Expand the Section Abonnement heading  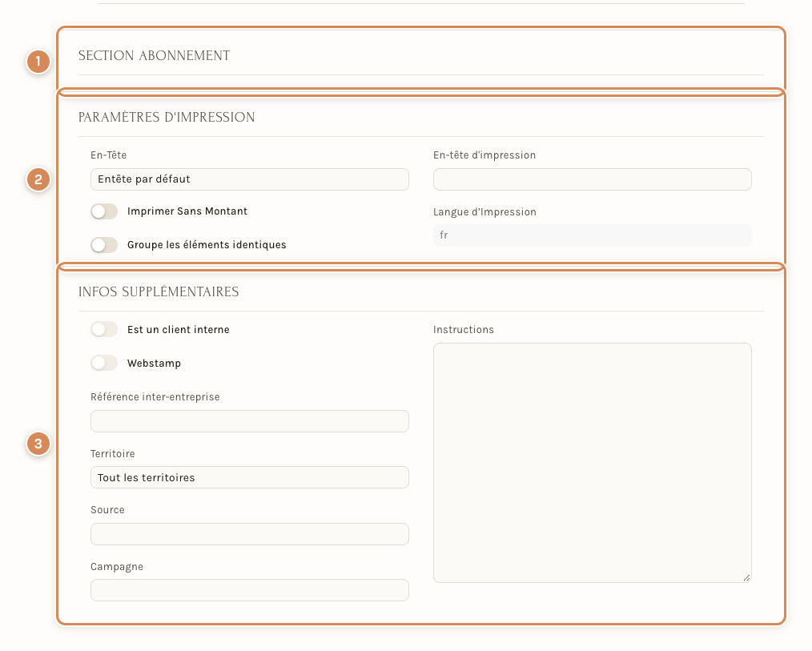[x=154, y=55]
